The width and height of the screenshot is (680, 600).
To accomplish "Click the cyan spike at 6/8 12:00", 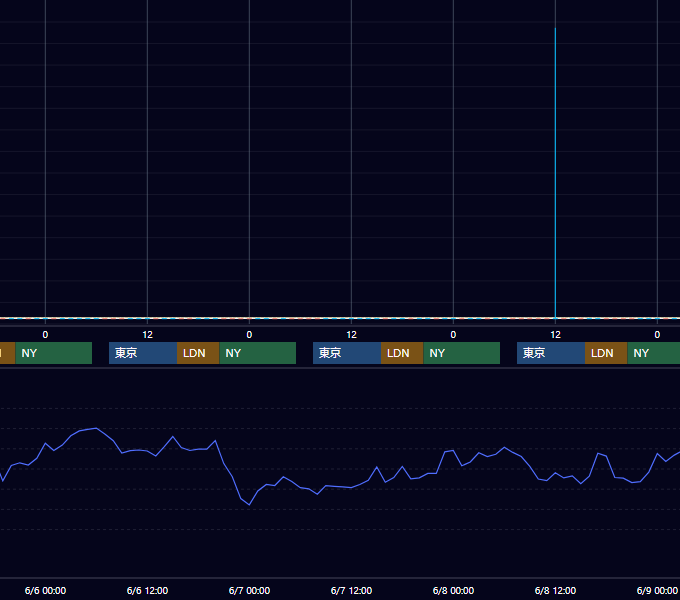I will point(556,173).
